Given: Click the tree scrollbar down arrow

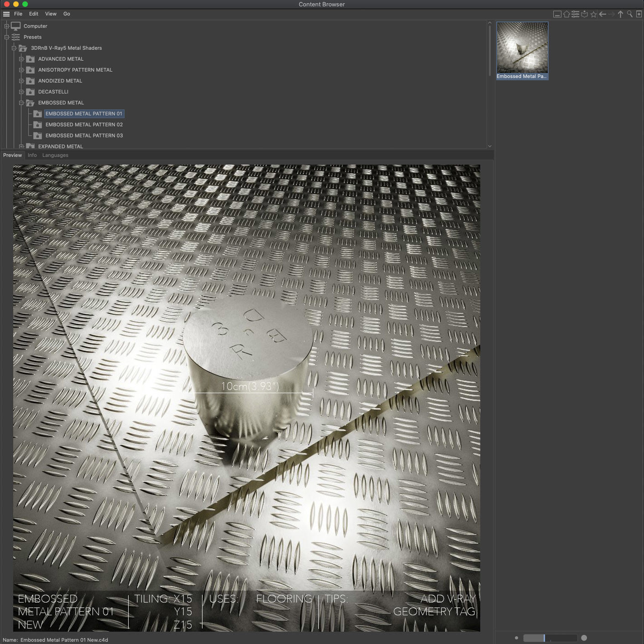Looking at the screenshot, I should (x=490, y=146).
